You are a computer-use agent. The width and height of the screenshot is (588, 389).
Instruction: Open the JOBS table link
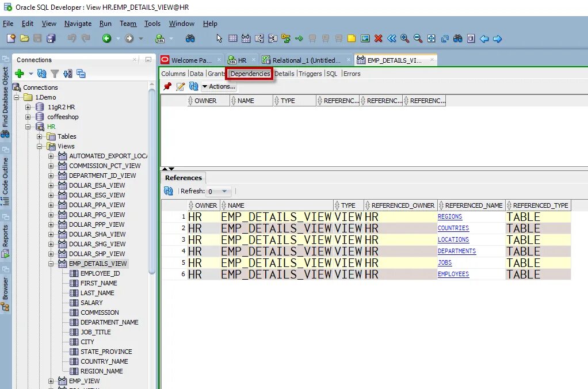tap(444, 262)
